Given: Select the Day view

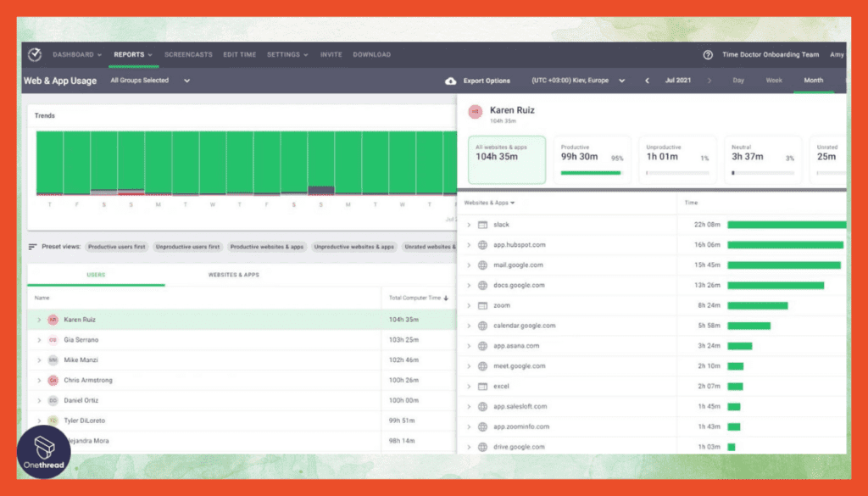Looking at the screenshot, I should [738, 81].
